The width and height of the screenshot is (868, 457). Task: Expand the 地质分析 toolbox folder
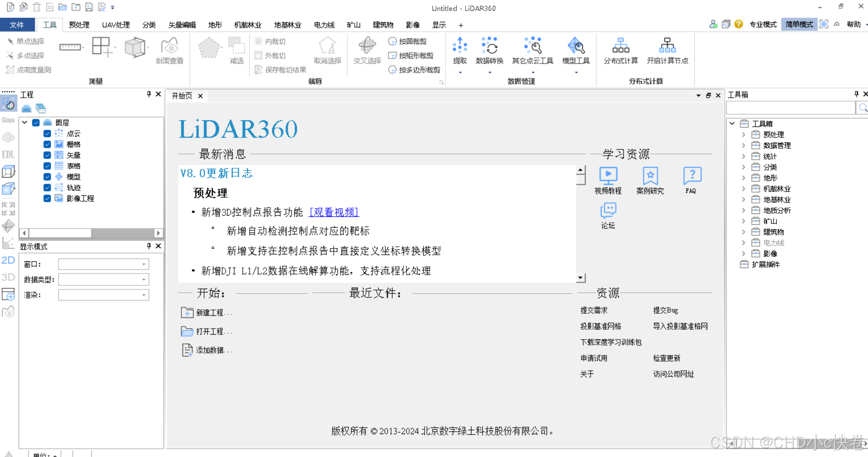(743, 210)
